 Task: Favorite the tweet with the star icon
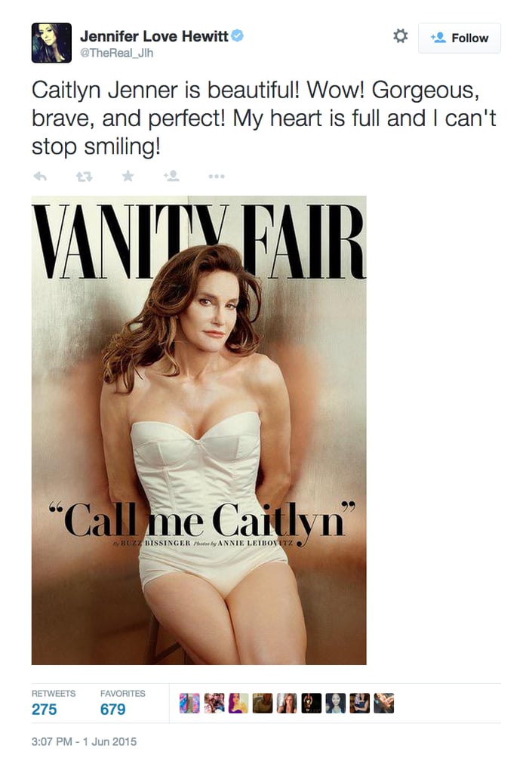128,175
